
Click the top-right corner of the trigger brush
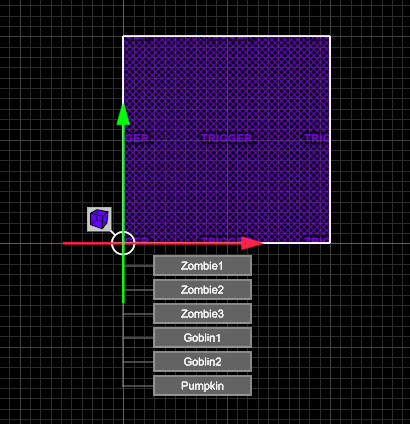330,36
